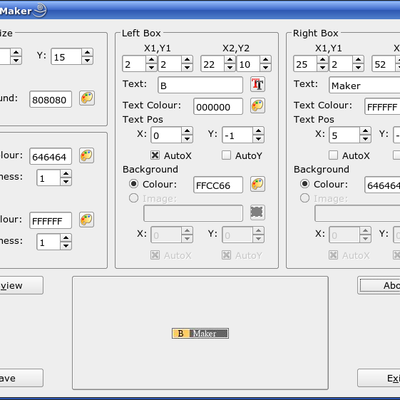Click Right Box Text Pos X field showing 5

[x=345, y=135]
